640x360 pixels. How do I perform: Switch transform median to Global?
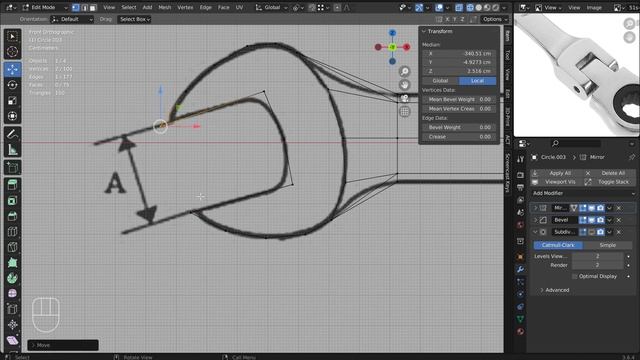point(440,81)
